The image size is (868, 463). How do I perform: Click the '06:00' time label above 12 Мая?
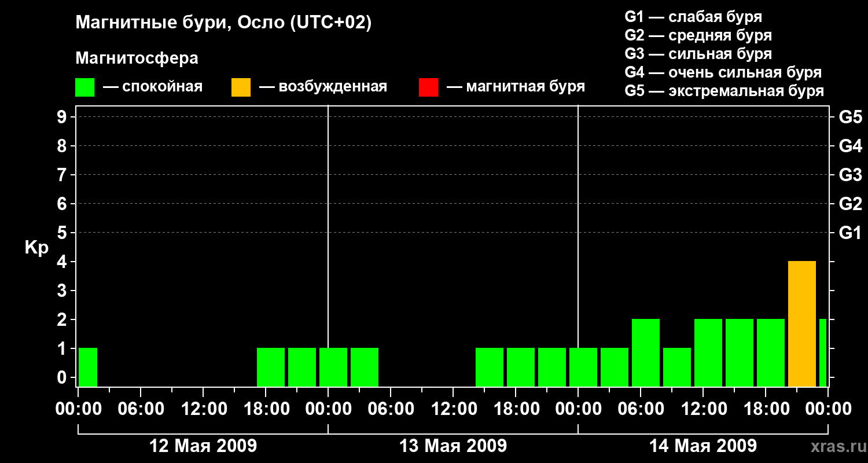point(141,409)
